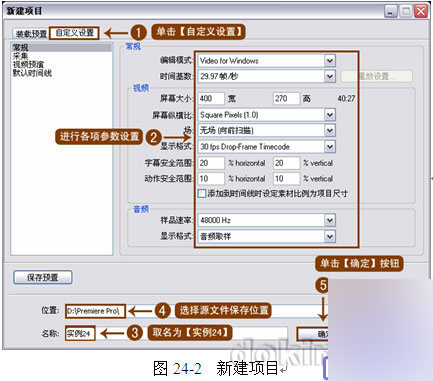Click the Square Pixels (1.0) value
Screen dimensions: 433x381
point(229,115)
